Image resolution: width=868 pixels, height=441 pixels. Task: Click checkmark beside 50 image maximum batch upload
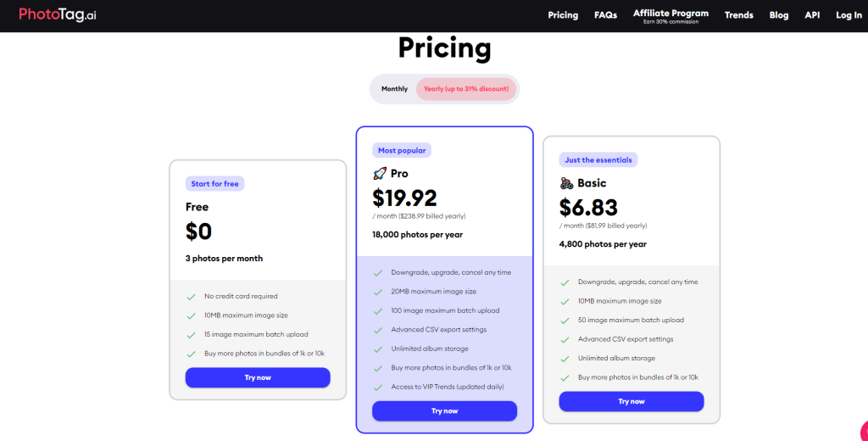[x=565, y=320]
